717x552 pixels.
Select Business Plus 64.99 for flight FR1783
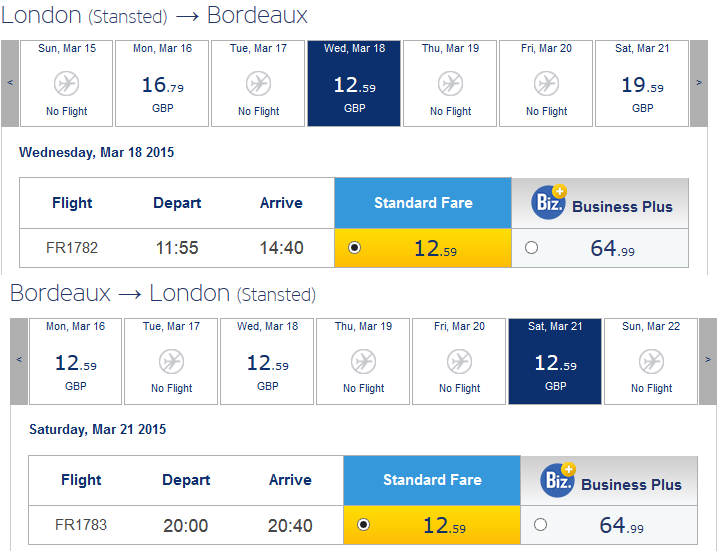point(540,525)
